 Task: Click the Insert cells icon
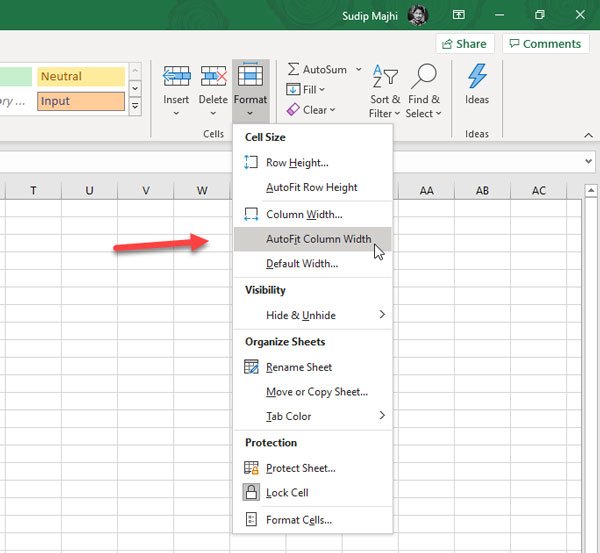tap(176, 77)
